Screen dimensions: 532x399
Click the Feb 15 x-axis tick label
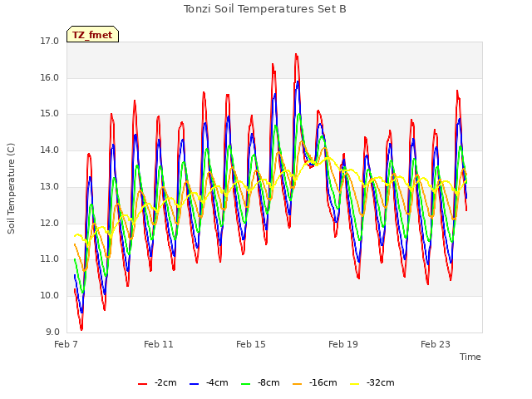[251, 344]
